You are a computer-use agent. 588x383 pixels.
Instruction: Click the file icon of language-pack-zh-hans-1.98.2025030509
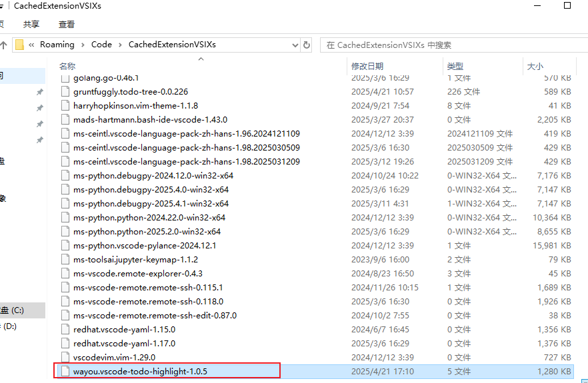[65, 148]
